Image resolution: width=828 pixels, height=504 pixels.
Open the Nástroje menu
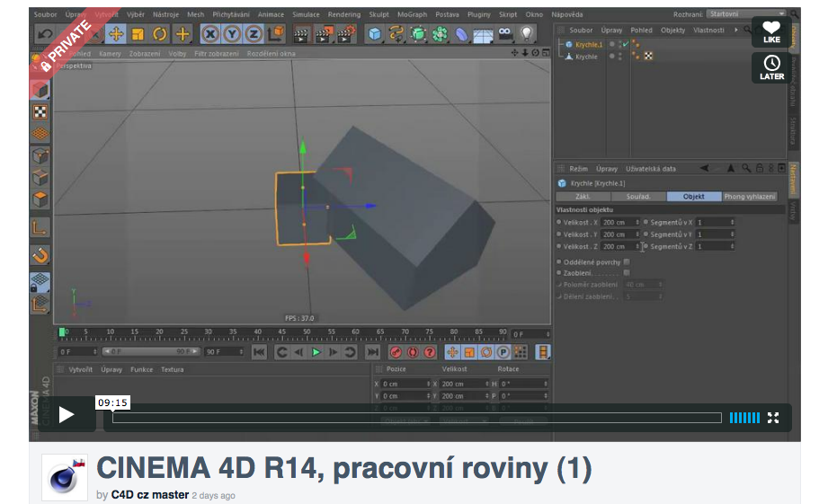coord(165,14)
